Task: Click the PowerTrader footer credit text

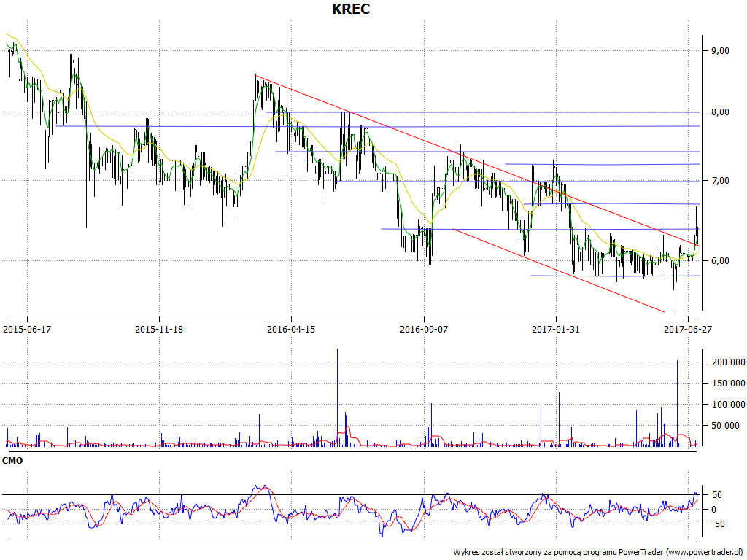Action: click(x=600, y=553)
